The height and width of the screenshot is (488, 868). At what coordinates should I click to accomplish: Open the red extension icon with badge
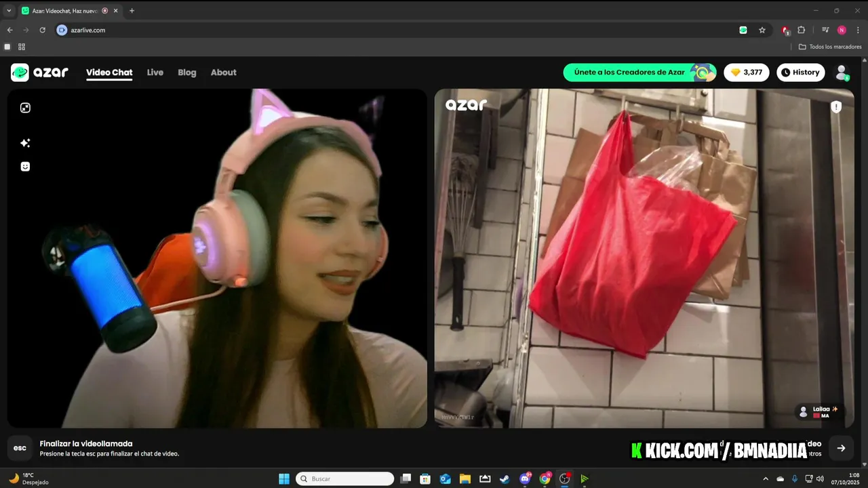pos(785,30)
